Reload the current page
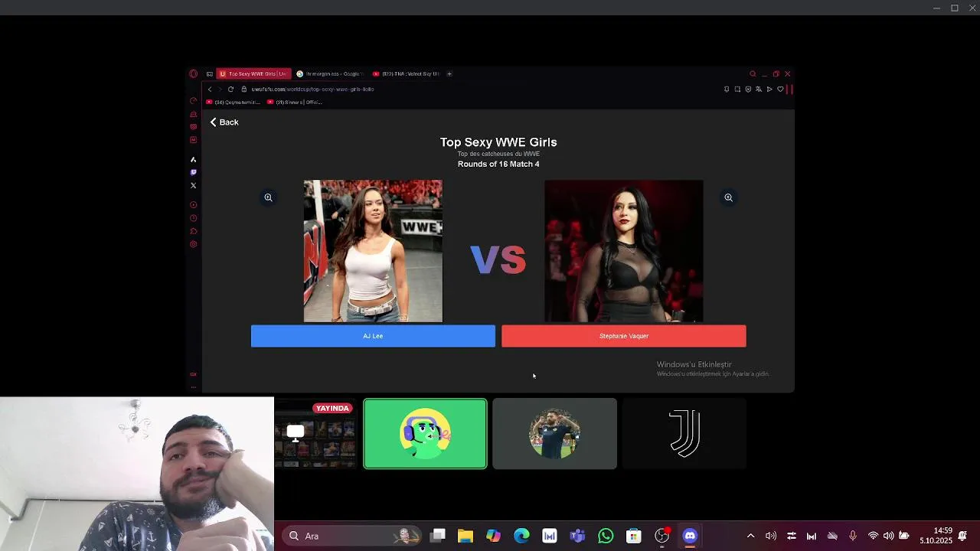This screenshot has height=551, width=980. click(230, 89)
